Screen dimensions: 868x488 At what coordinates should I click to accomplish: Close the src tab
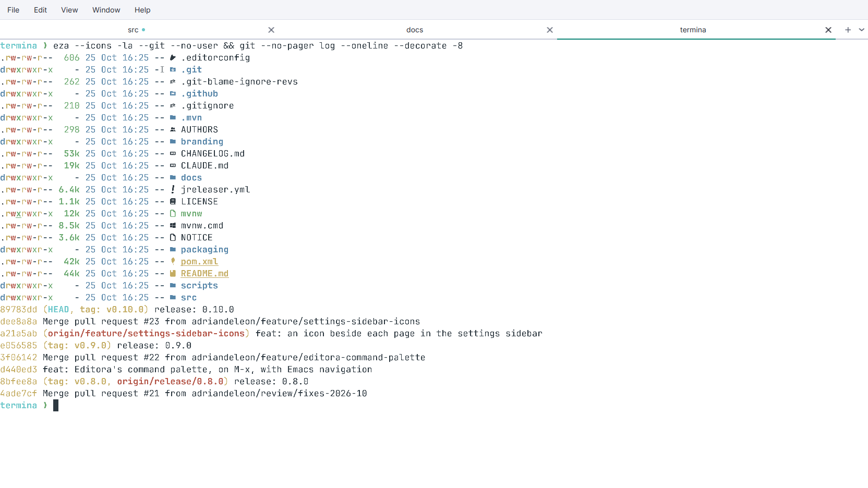[271, 30]
